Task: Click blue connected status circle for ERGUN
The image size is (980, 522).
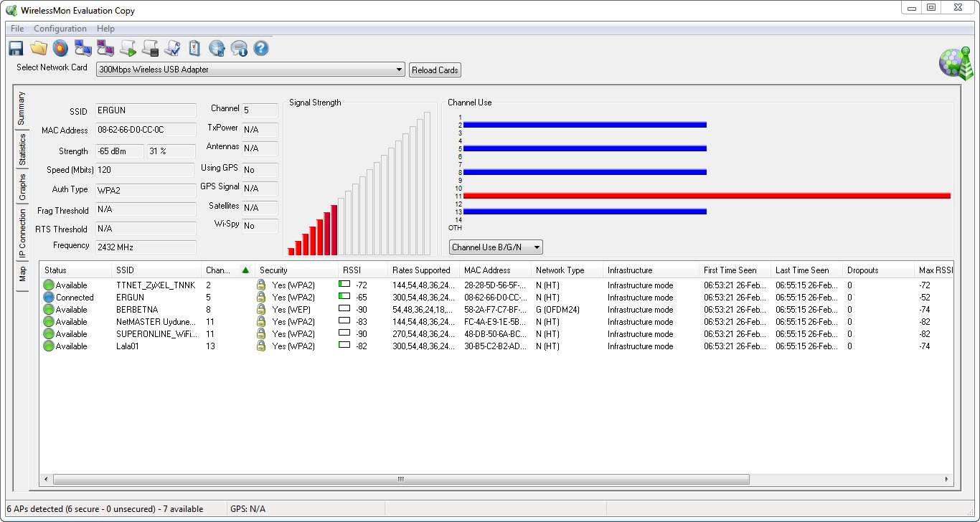Action: (x=49, y=298)
